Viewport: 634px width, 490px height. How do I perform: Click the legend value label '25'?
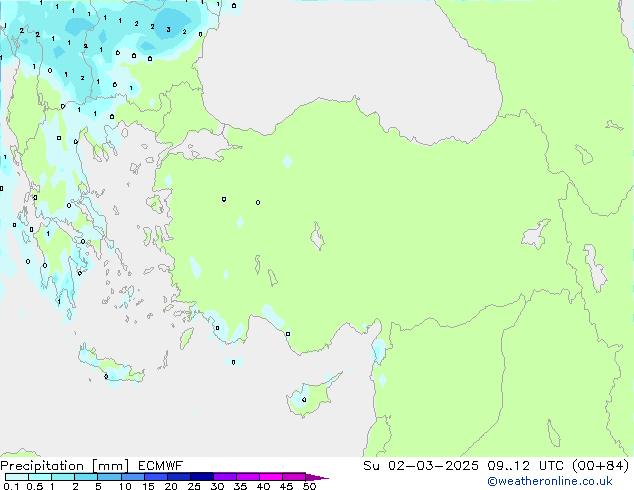click(x=194, y=486)
